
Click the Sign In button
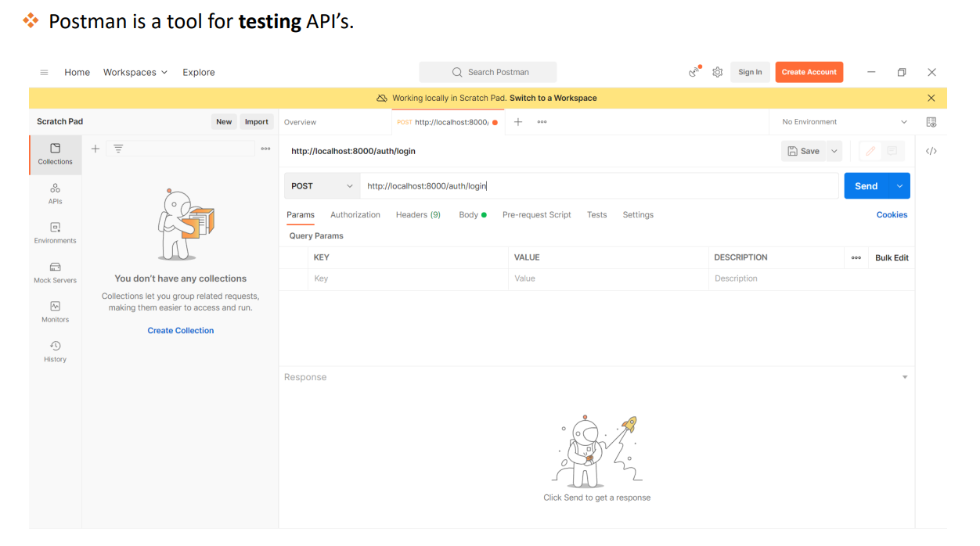click(x=750, y=72)
